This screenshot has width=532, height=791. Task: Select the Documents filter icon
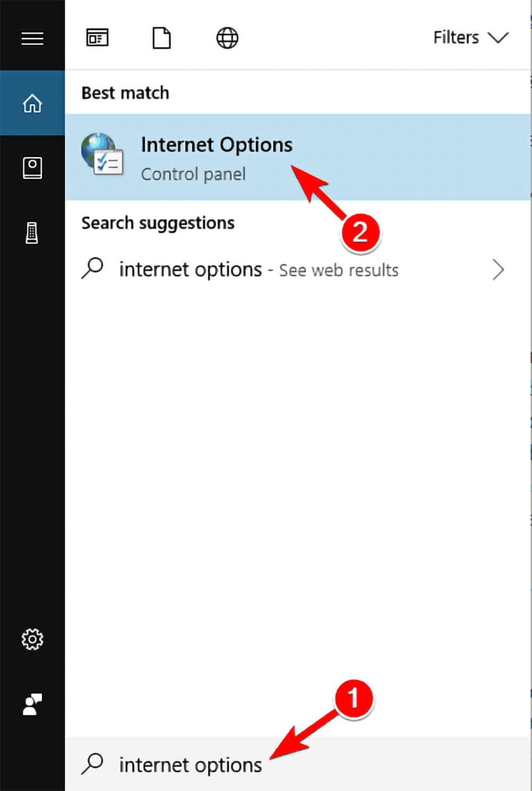point(162,38)
